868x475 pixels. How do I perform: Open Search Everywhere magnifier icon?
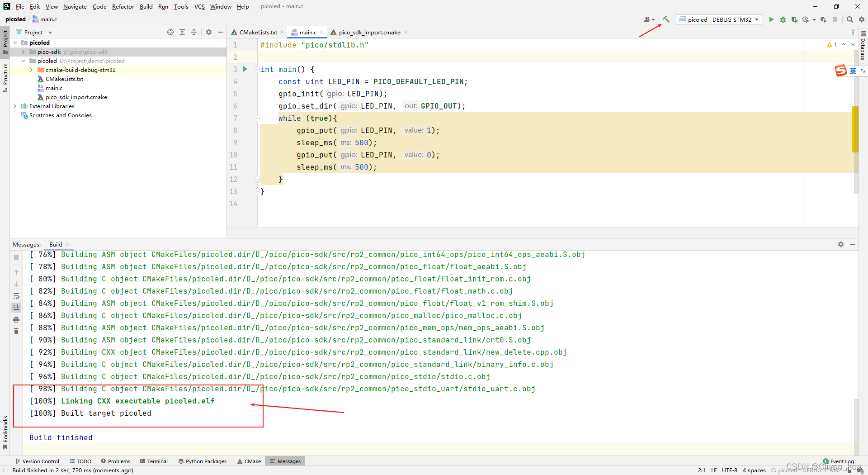point(849,19)
